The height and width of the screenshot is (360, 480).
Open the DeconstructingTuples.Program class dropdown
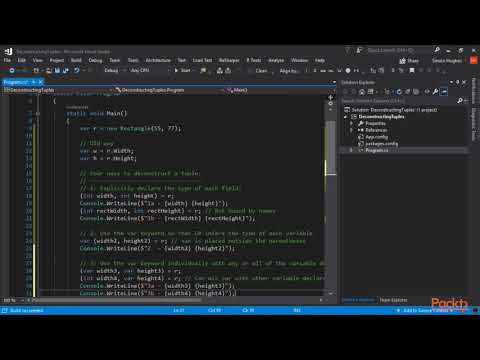(x=170, y=90)
